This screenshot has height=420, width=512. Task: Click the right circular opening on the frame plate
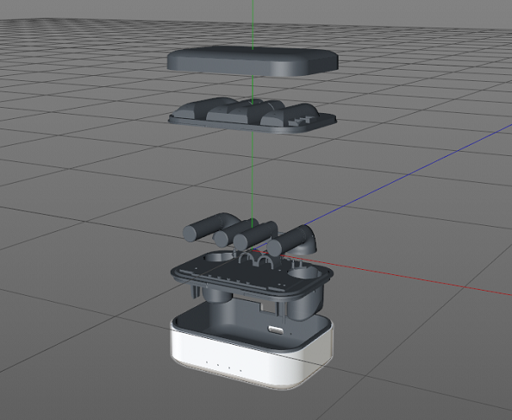point(303,273)
